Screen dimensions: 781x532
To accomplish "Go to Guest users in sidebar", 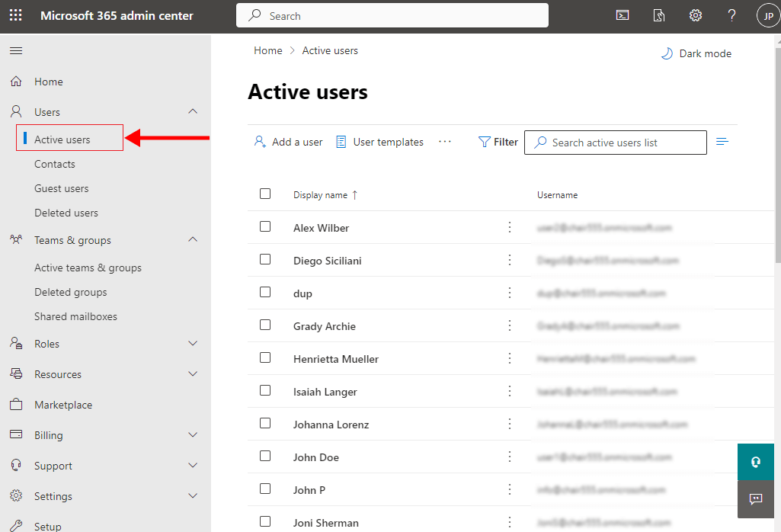I will [61, 188].
